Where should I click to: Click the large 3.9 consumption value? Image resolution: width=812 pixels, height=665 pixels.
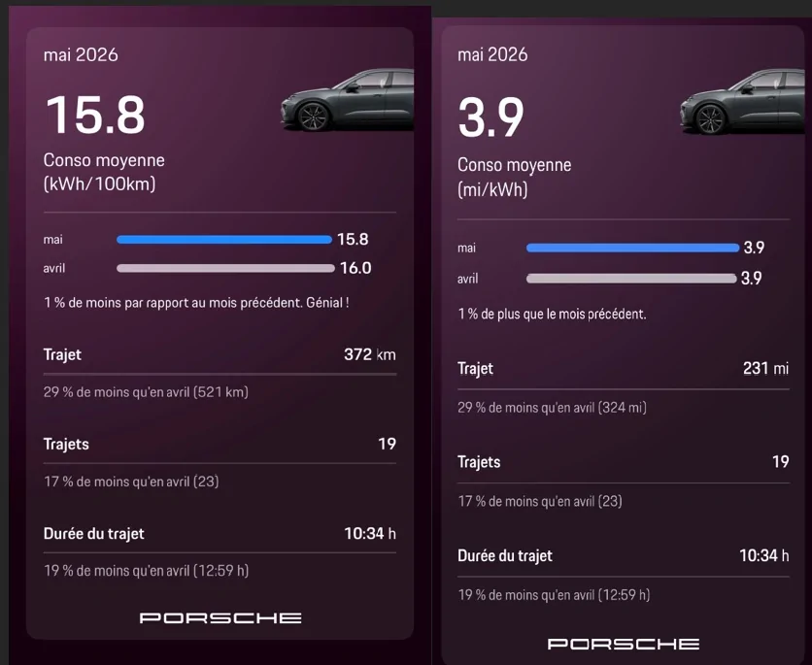(x=491, y=118)
